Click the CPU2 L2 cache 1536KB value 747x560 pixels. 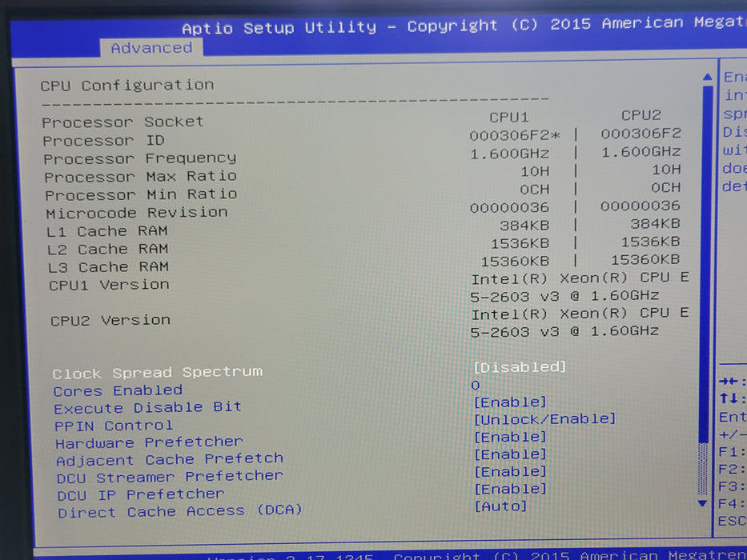coord(650,242)
